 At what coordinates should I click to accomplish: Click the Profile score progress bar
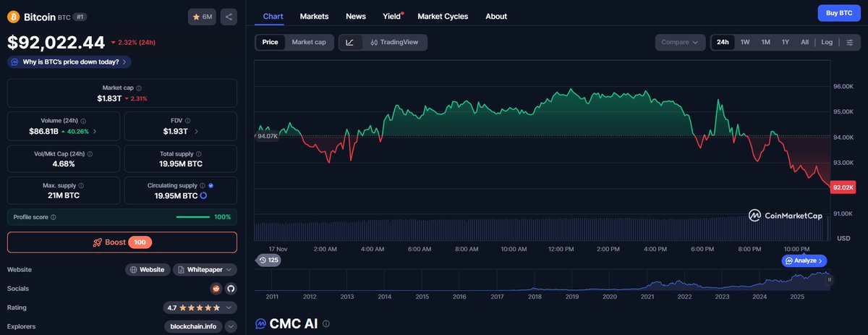pyautogui.click(x=193, y=217)
